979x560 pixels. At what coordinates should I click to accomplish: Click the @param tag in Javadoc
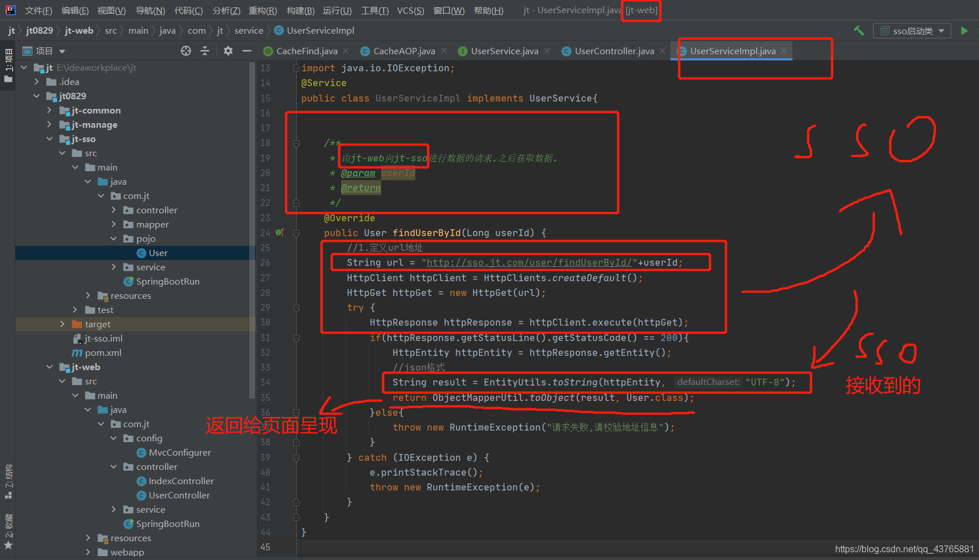(x=358, y=173)
